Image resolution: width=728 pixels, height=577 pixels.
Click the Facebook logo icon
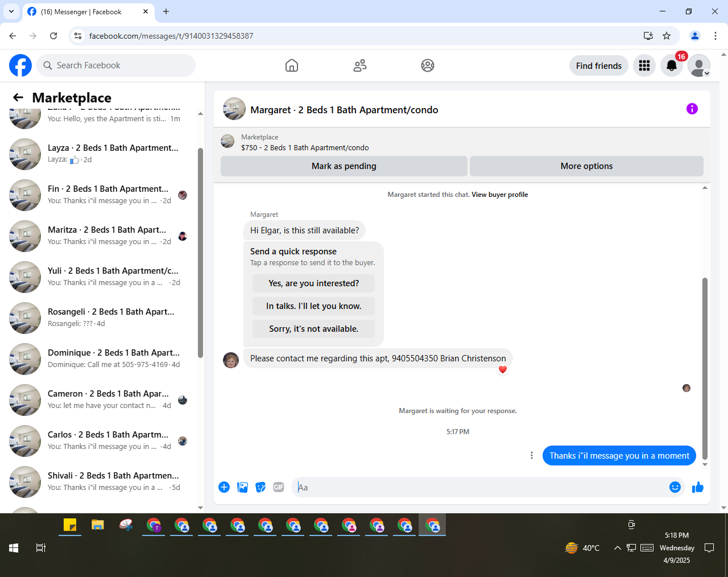pyautogui.click(x=20, y=65)
